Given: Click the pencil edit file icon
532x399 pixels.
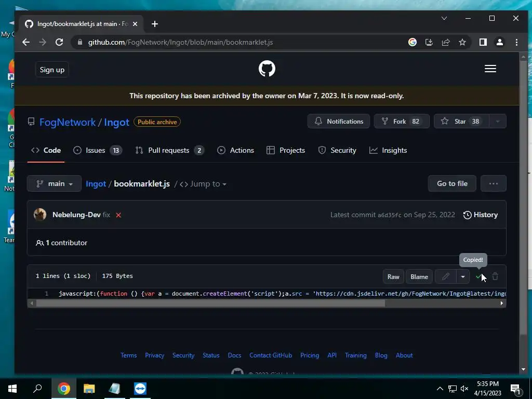Looking at the screenshot, I should click(x=445, y=276).
